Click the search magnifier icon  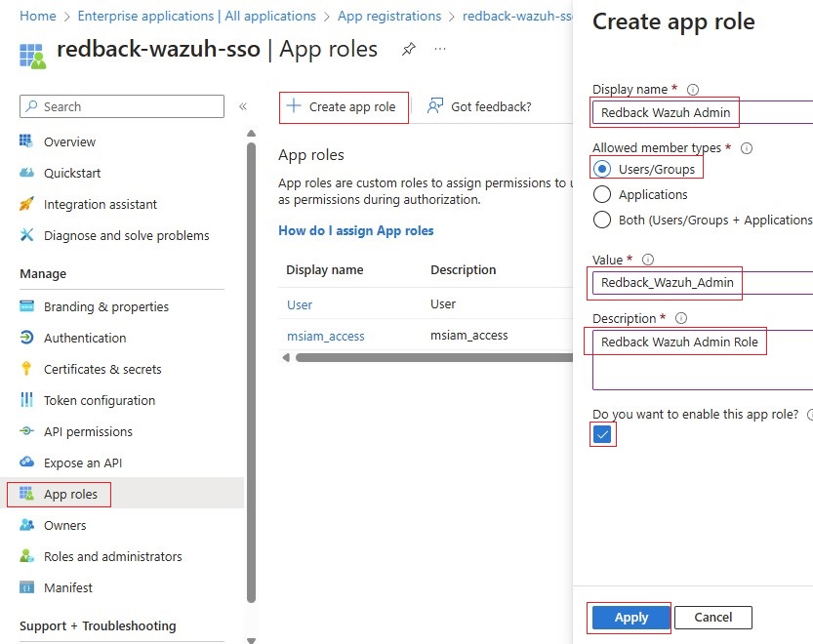click(31, 106)
